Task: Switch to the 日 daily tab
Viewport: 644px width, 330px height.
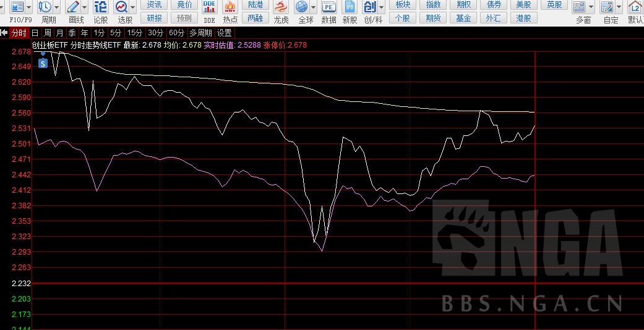Action: (x=35, y=33)
